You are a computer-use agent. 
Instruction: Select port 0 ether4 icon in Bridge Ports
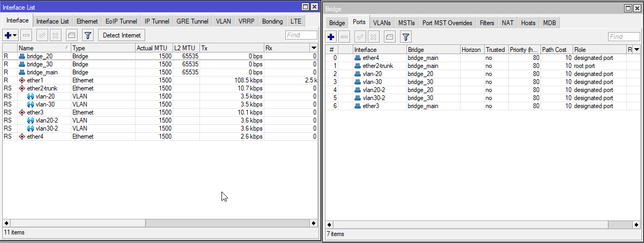pos(358,58)
